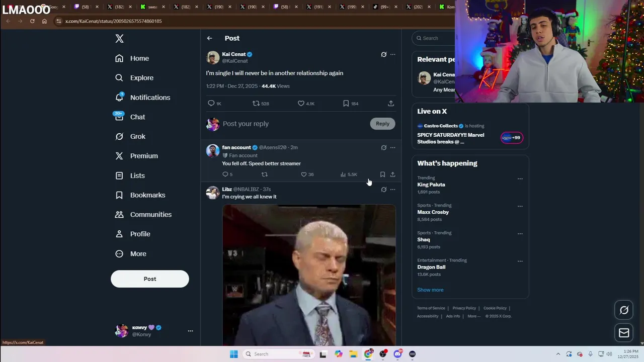The image size is (644, 362).
Task: Bookmark the fan account reply
Action: 382,174
